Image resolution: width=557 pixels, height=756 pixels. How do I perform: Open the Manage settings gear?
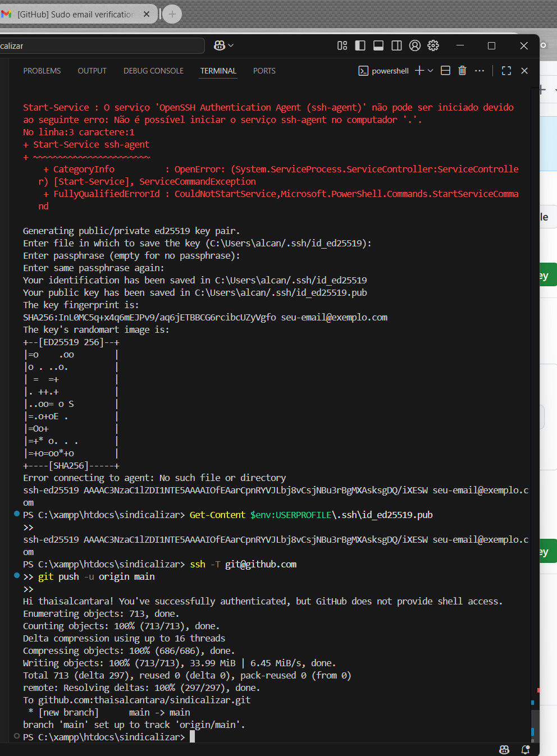433,45
